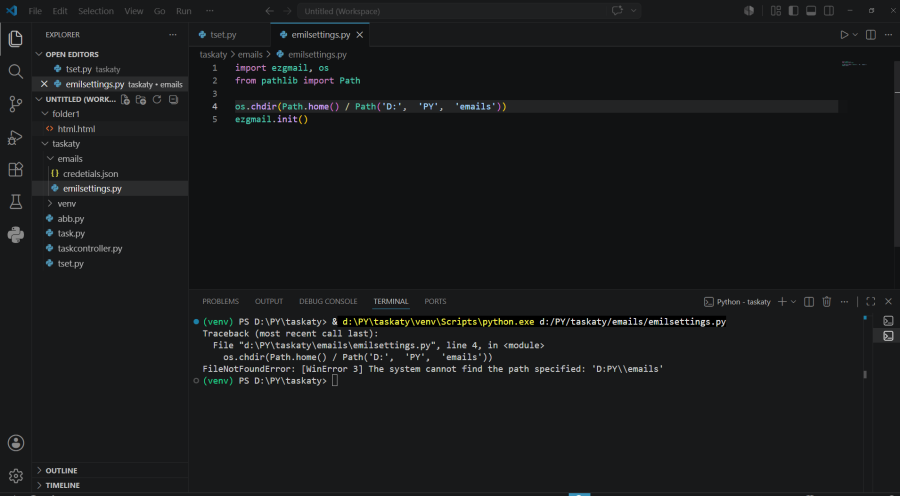Open the Copilot chat icon in the title bar
900x496 pixels.
[x=617, y=11]
